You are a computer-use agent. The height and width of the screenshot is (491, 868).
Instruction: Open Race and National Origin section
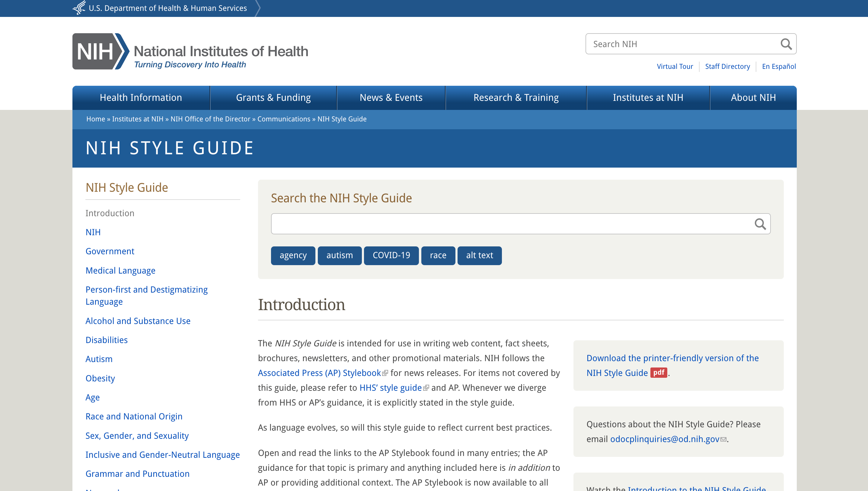pos(134,416)
